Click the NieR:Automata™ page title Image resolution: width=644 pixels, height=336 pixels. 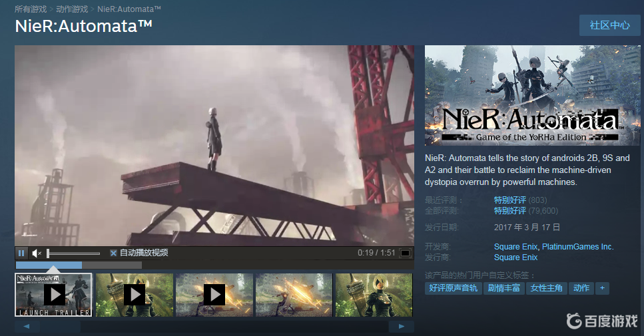point(84,26)
